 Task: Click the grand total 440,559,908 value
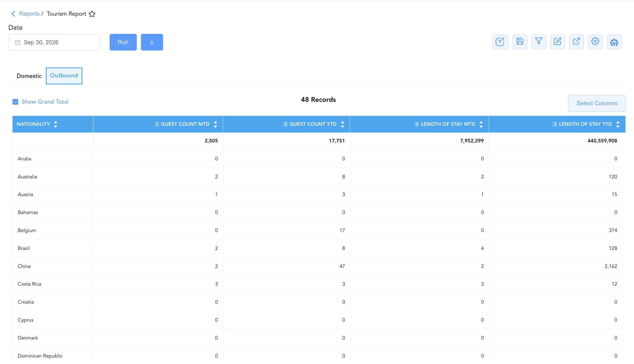[x=602, y=141]
